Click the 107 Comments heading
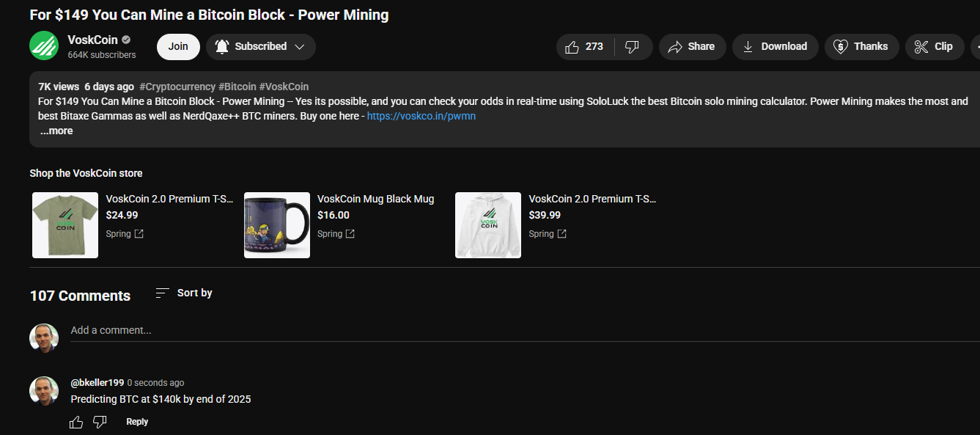 point(80,296)
